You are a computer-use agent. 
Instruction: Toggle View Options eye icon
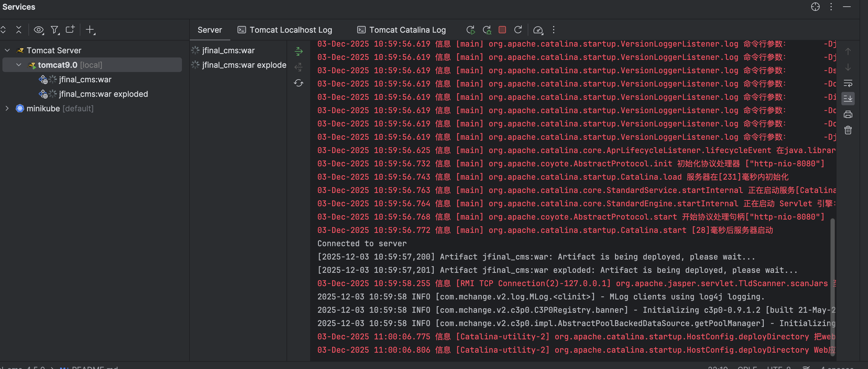[x=39, y=30]
